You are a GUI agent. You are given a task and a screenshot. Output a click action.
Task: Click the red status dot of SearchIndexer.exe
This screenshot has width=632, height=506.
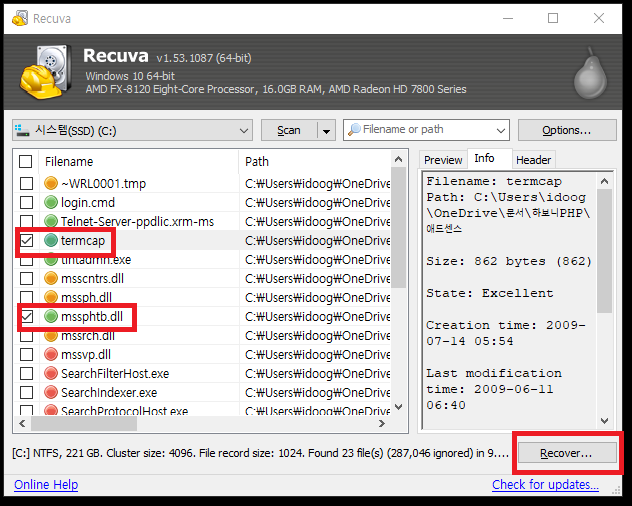(x=51, y=392)
